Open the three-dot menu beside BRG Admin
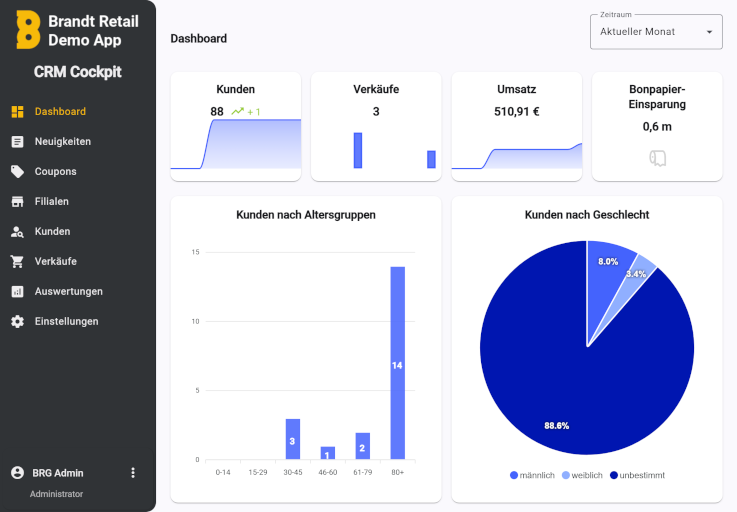 (x=133, y=473)
